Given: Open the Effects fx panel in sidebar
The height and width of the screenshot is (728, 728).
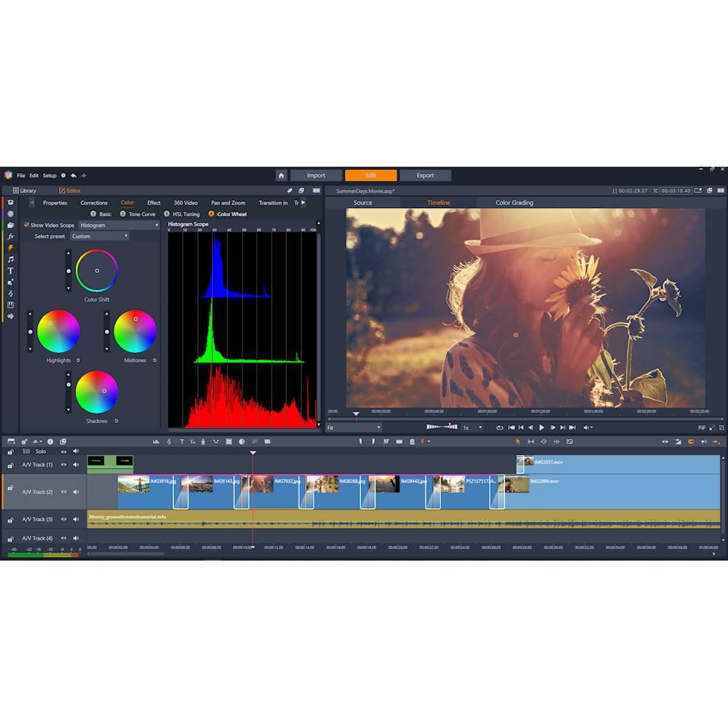Looking at the screenshot, I should tap(10, 237).
